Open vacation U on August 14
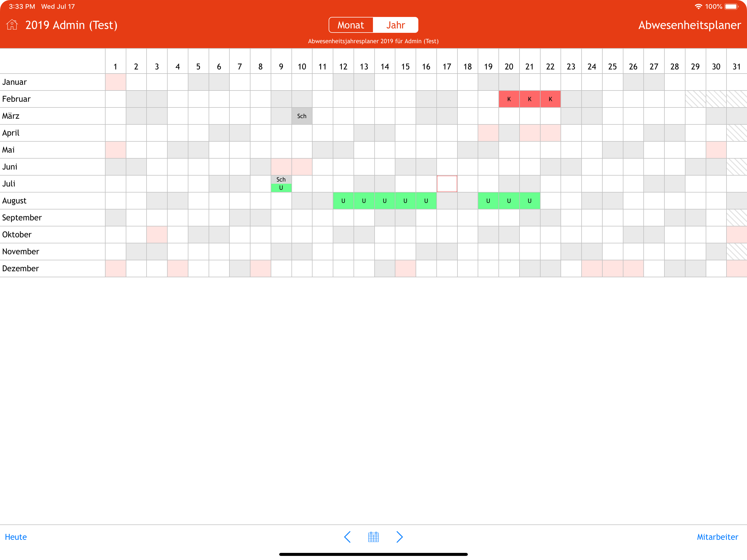 coord(385,201)
